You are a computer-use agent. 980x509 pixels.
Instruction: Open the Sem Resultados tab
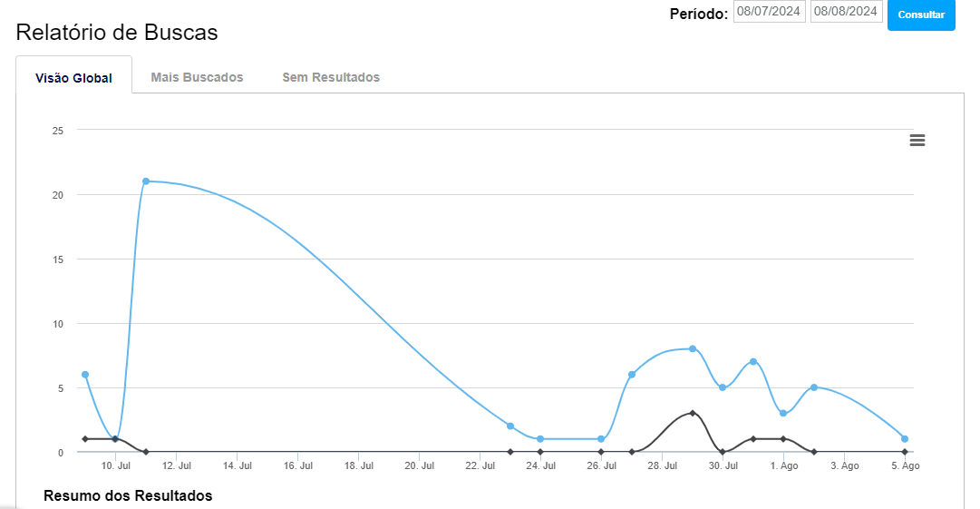pos(331,77)
